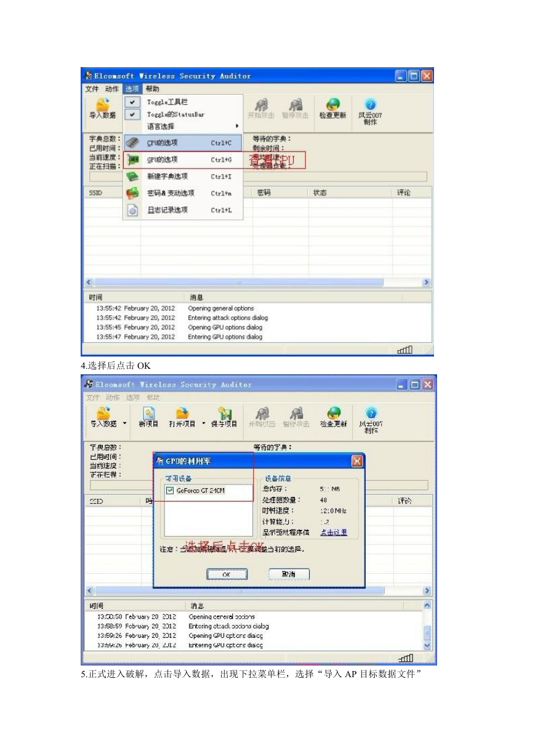Choose 密码&变动选项 in the options menu
535x756 pixels.
pyautogui.click(x=183, y=193)
